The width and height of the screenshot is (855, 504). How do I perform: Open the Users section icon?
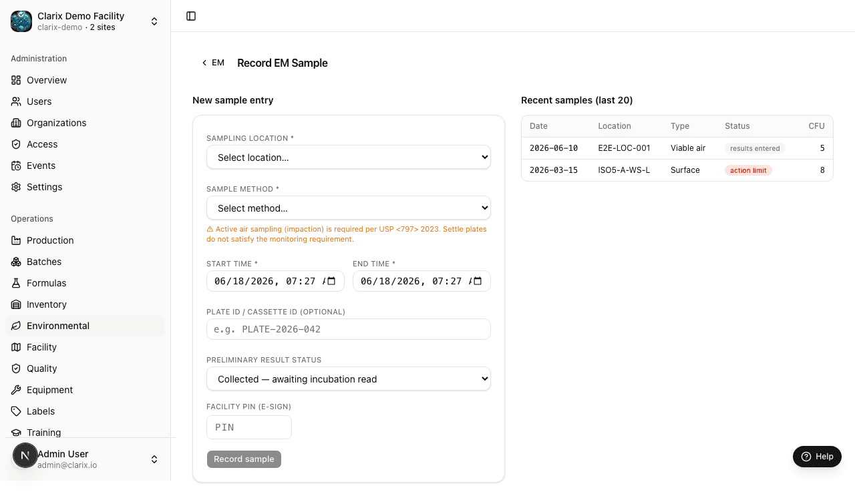pos(16,101)
